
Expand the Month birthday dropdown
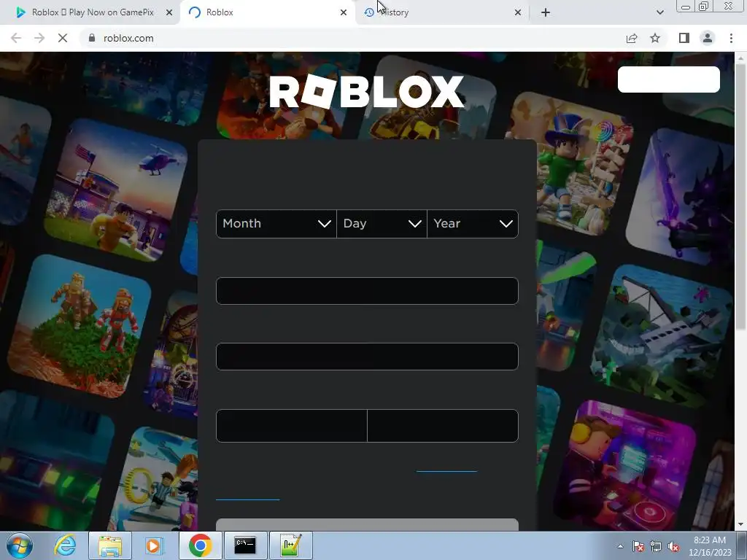coord(276,224)
